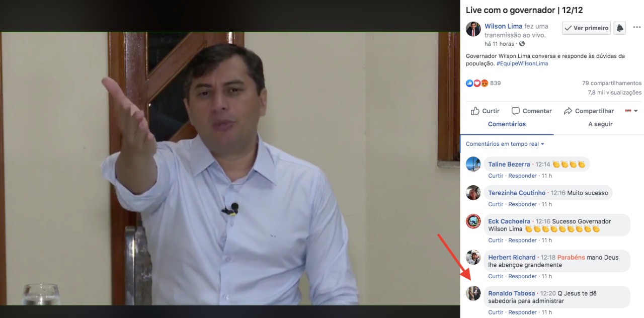The image size is (644, 318).
Task: View the 79 compartilhamentos list
Action: click(x=612, y=83)
